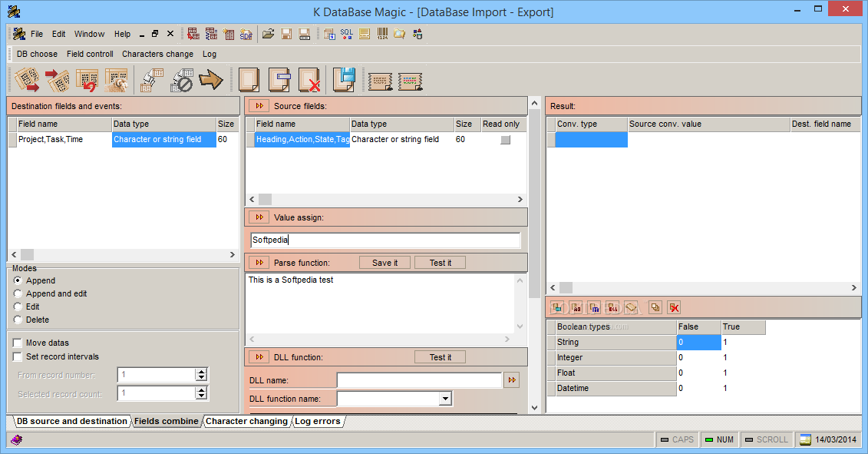Enable the Set record intervals checkbox
Screen dimensions: 868x454
(18, 357)
